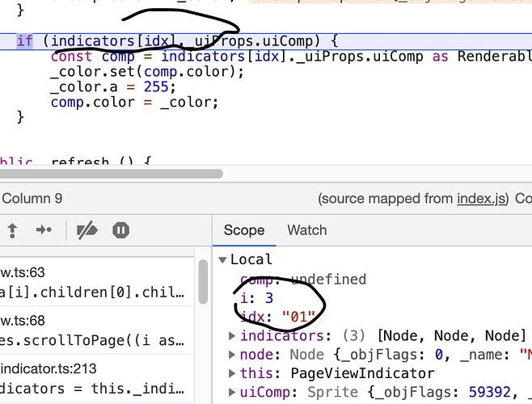This screenshot has width=532, height=404.
Task: Click the comp: undefined variable row
Action: tap(303, 280)
